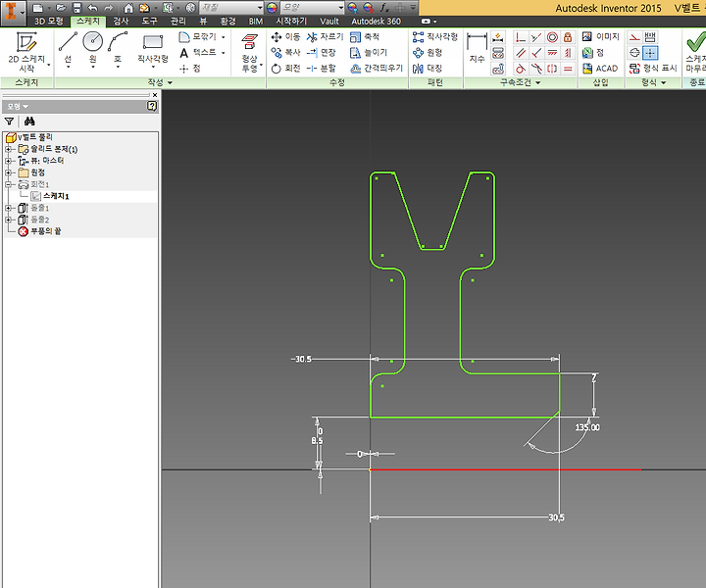Screen dimensions: 706x588
Task: Select the Line (선) tool
Action: (68, 50)
